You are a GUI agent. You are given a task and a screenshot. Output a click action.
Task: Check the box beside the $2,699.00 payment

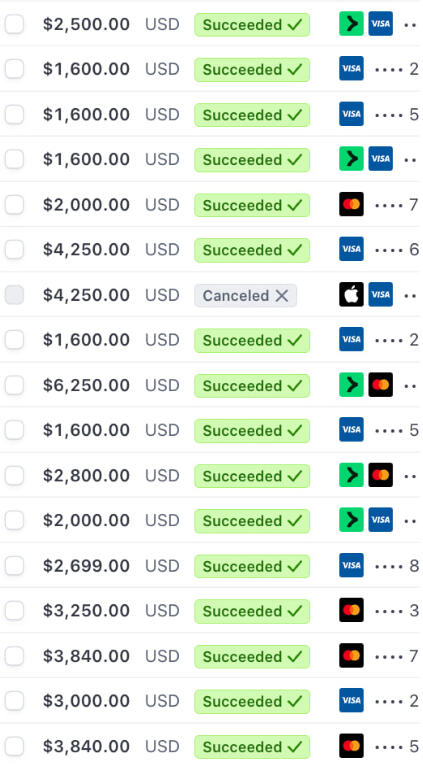(x=14, y=565)
